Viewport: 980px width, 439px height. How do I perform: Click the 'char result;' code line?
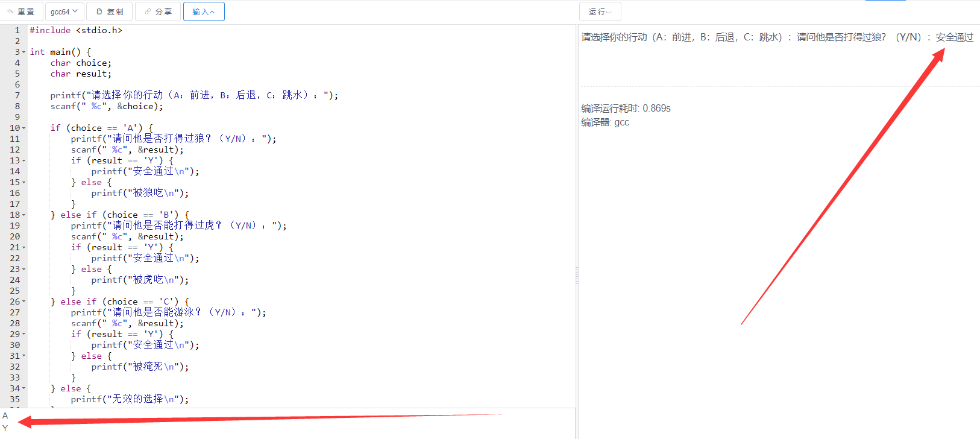(x=81, y=74)
